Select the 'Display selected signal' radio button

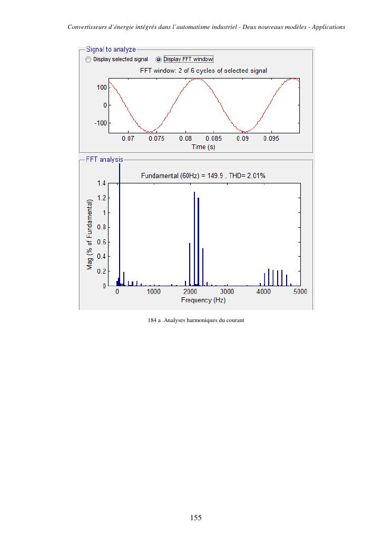point(88,60)
